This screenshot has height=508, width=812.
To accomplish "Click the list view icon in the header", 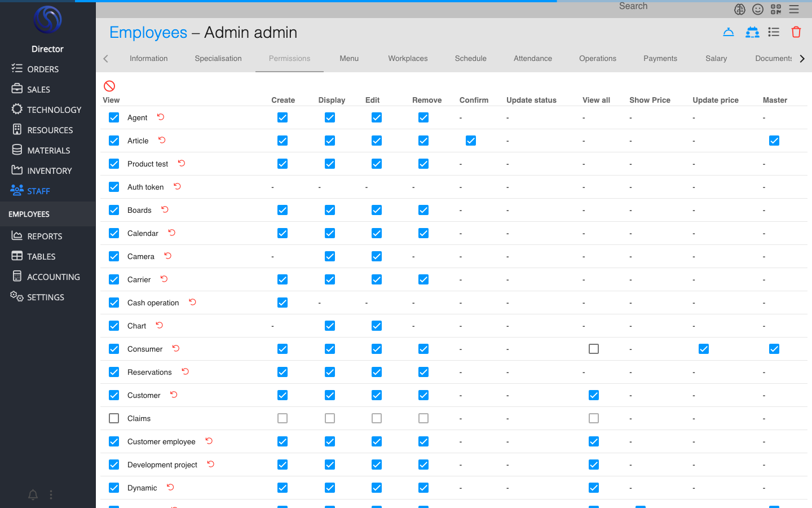I will click(x=774, y=32).
